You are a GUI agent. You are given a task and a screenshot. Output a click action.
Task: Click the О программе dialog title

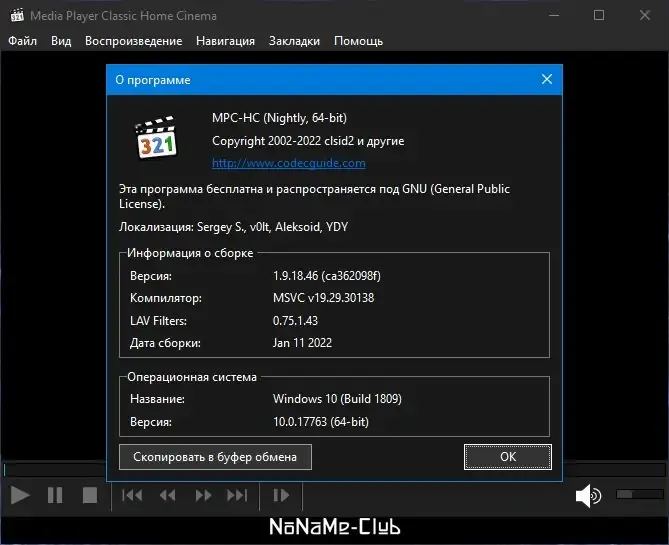(153, 80)
